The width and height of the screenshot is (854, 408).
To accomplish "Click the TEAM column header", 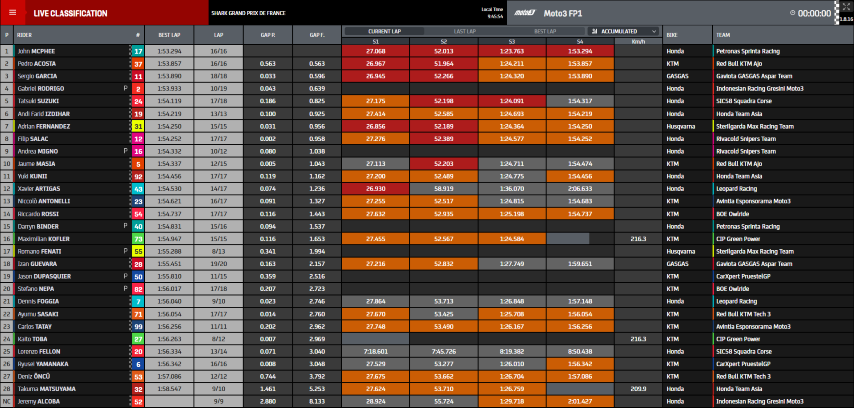I will 783,35.
